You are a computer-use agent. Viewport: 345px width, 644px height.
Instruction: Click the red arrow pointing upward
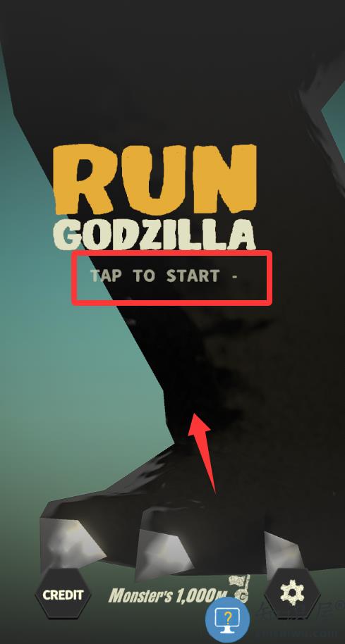202,452
